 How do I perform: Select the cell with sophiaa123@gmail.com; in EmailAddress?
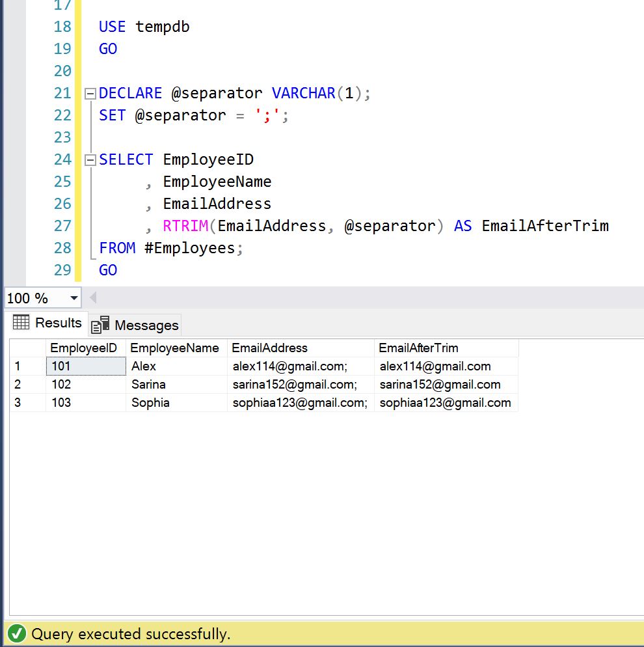point(300,403)
